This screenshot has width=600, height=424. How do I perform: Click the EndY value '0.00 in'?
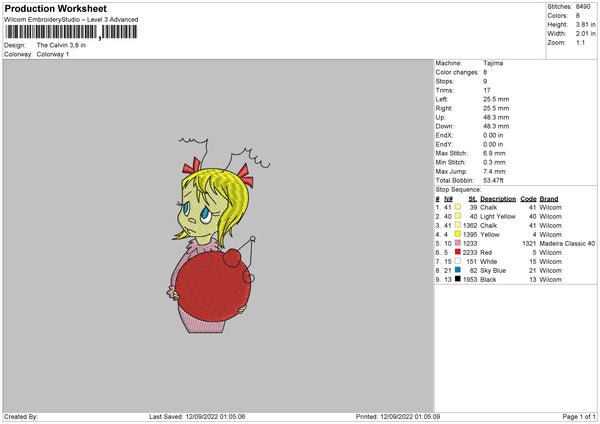(x=493, y=144)
